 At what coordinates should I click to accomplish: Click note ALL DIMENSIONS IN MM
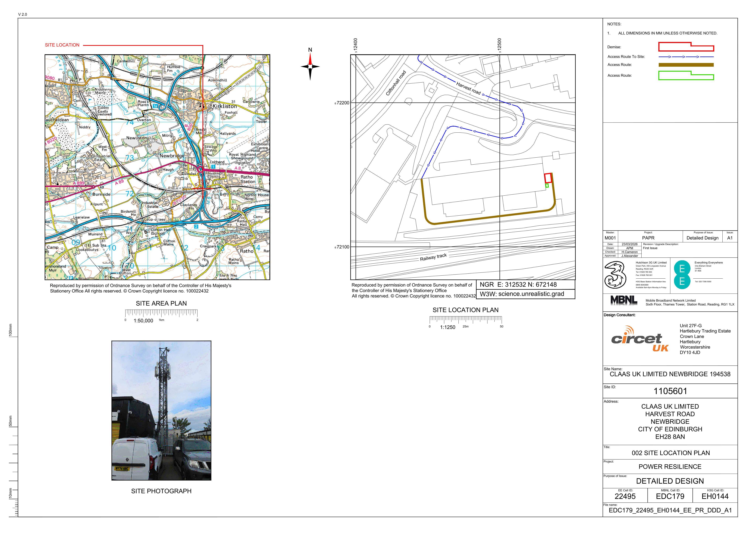pos(668,33)
